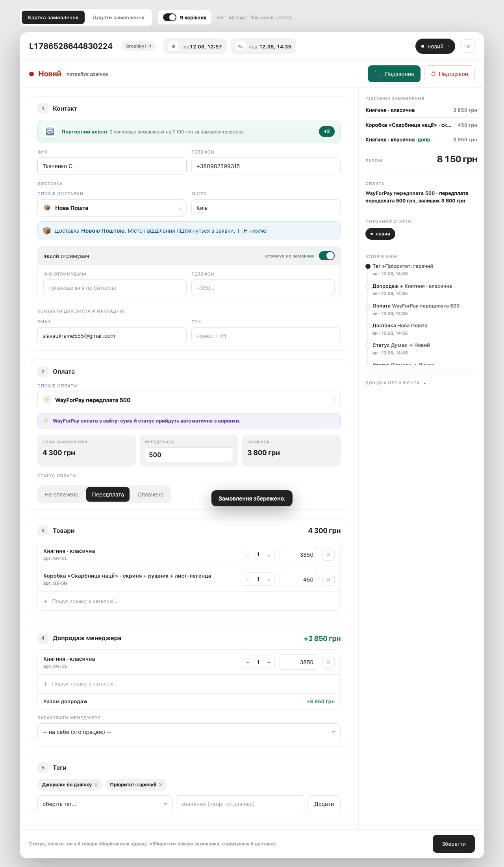Click the repeat customer refresh icon

coord(50,132)
